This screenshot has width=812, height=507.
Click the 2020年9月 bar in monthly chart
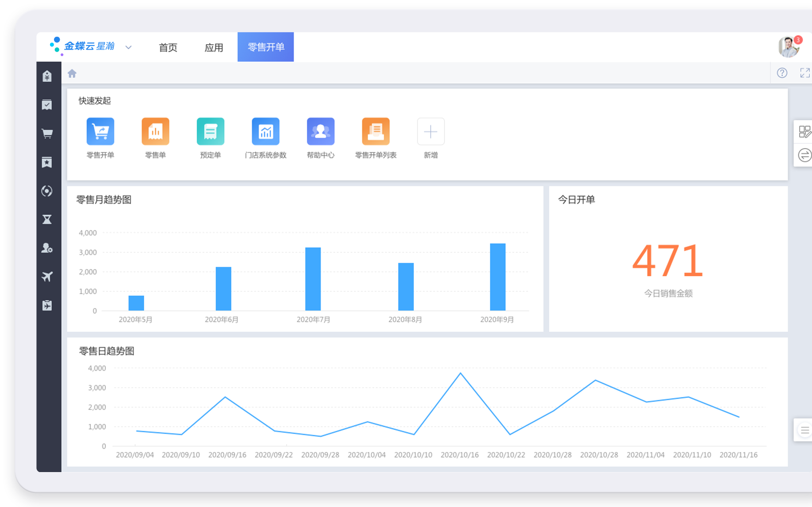tap(498, 277)
